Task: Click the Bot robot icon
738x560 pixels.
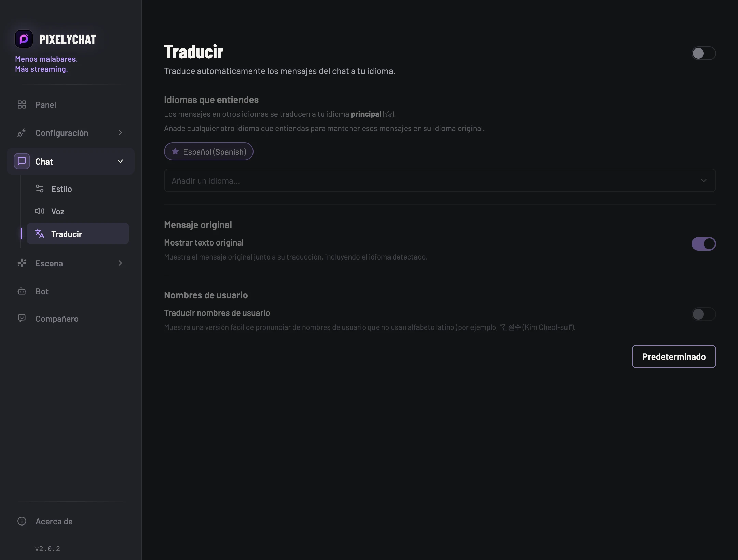Action: point(22,291)
